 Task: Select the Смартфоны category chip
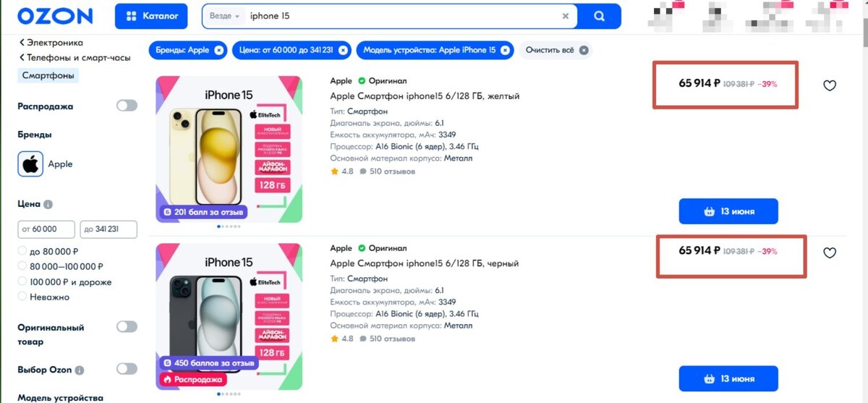48,75
